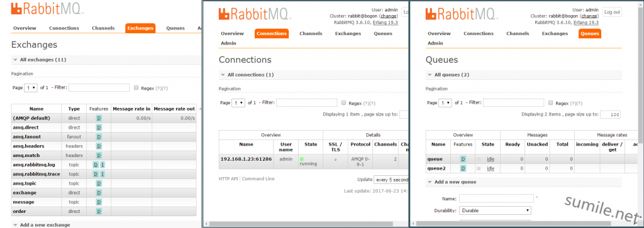Click the Filter field in the Connections window
Image resolution: width=644 pixels, height=228 pixels.
click(306, 102)
